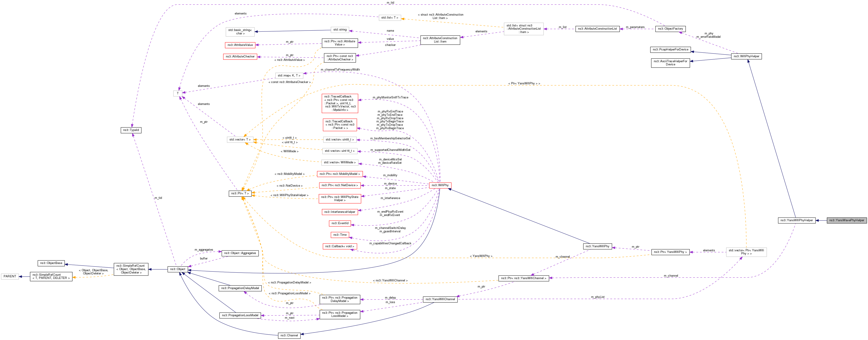This screenshot has width=868, height=340.
Task: Open the ns3::YansWifiPhy node
Action: [x=597, y=246]
